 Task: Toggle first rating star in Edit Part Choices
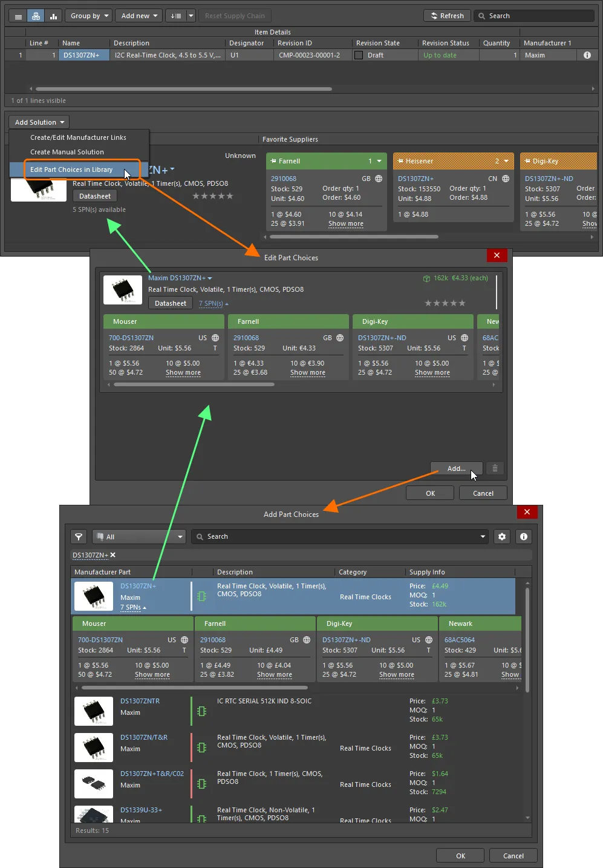coord(429,303)
